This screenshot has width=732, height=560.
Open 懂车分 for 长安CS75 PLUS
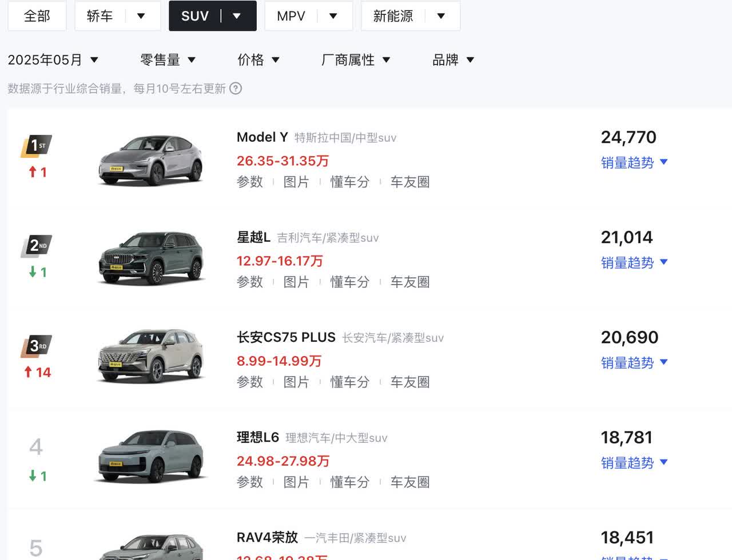coord(349,382)
